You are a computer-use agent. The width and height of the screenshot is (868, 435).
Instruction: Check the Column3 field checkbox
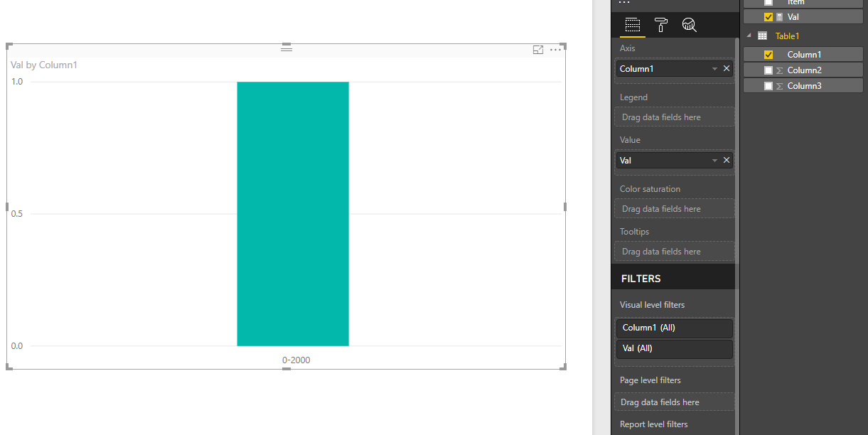768,86
